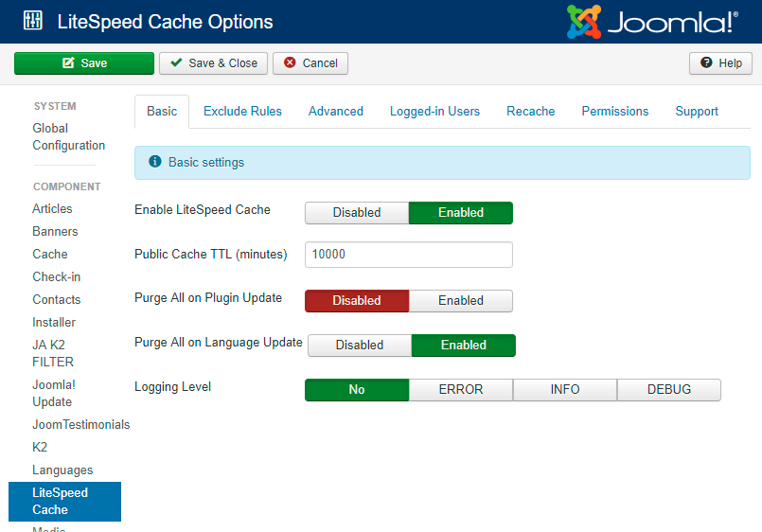Viewport: 762px width, 532px height.
Task: Set Enable LiteSpeed Cache to Disabled
Action: (357, 213)
